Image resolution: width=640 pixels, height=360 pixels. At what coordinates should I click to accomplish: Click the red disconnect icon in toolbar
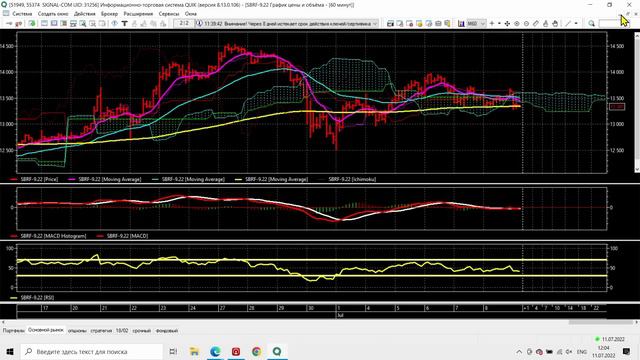click(x=18, y=24)
